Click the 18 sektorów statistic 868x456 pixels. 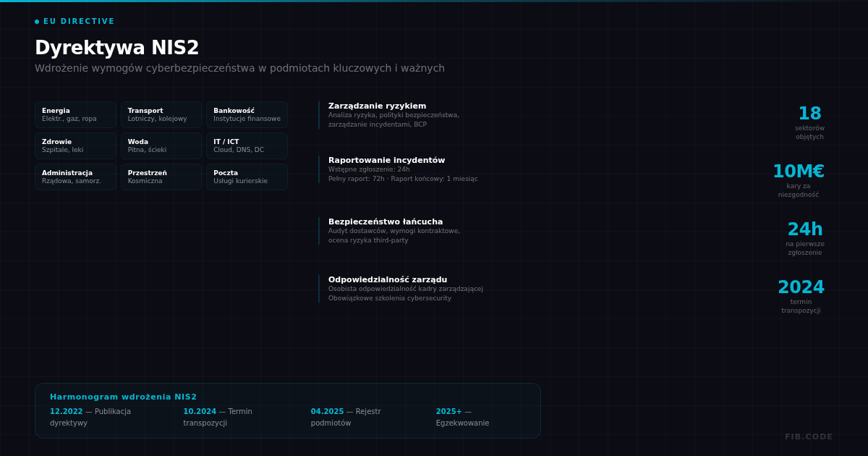(809, 122)
